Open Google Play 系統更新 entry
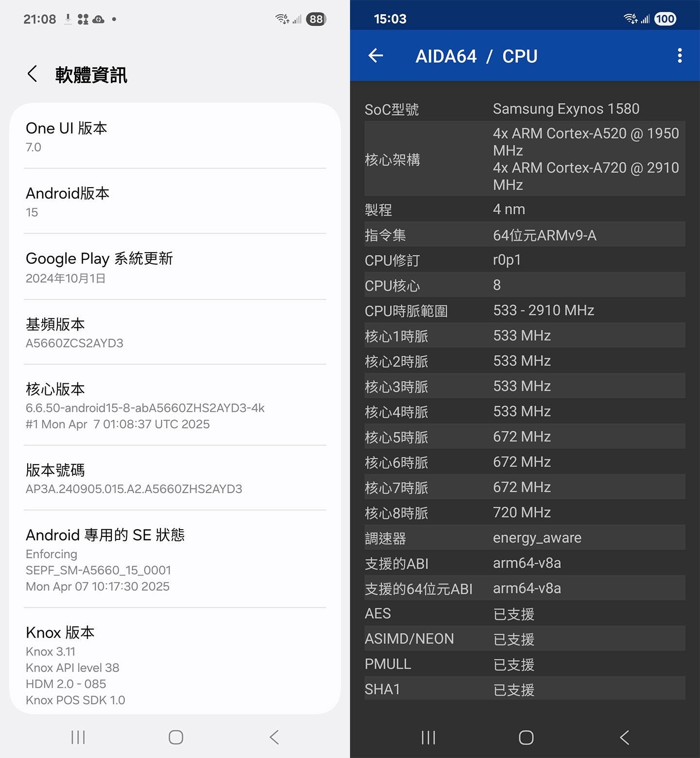The width and height of the screenshot is (700, 758). coord(175,267)
